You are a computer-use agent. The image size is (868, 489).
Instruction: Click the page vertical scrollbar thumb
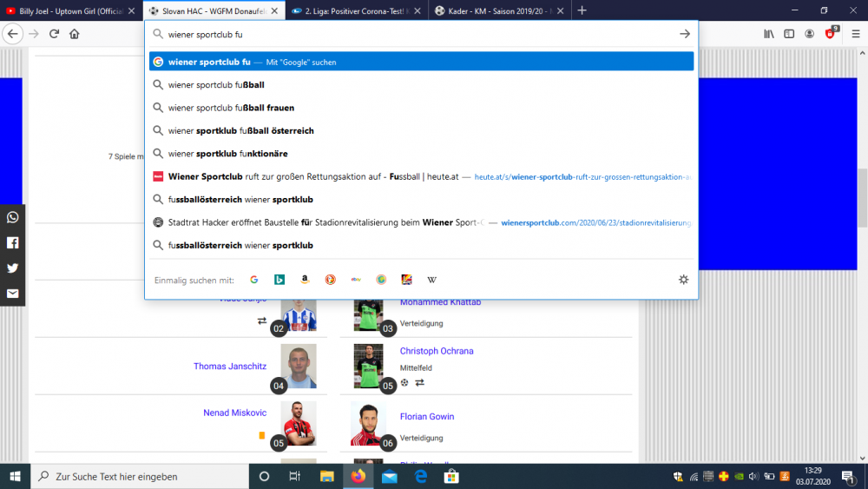pyautogui.click(x=862, y=198)
